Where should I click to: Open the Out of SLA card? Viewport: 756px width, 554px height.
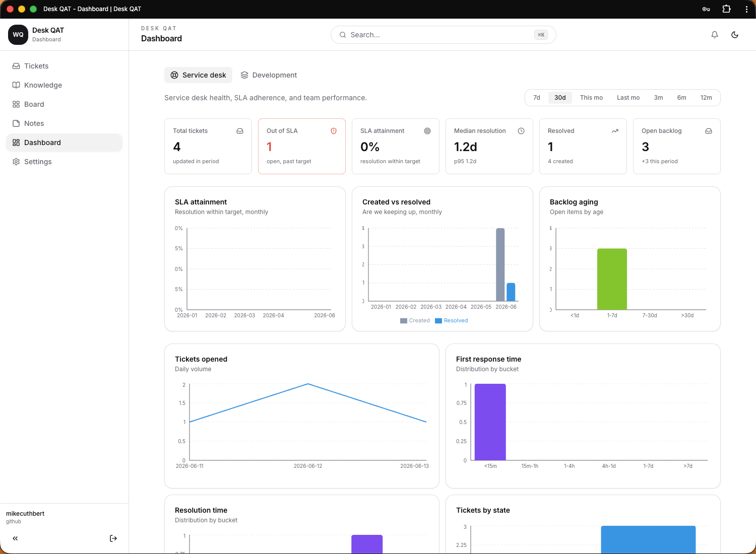coord(302,146)
